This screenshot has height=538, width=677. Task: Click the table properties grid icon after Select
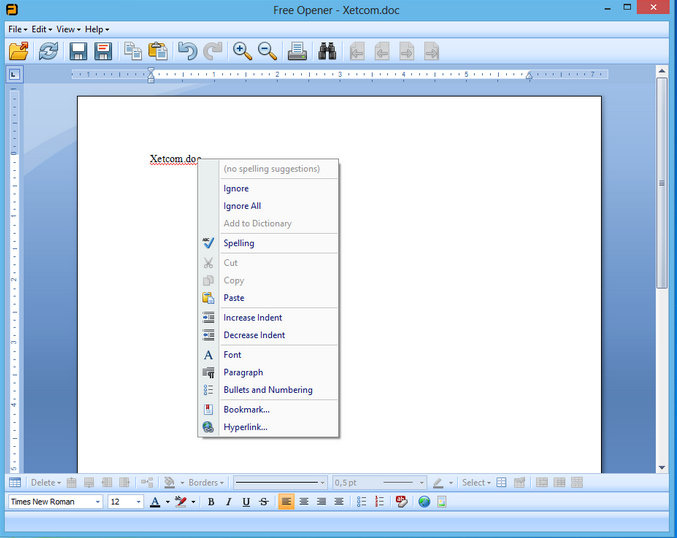501,482
